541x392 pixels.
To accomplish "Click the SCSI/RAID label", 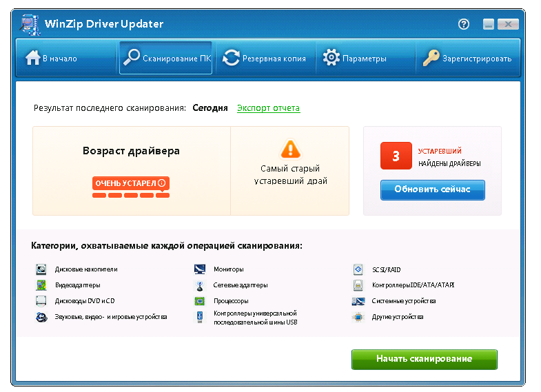I will pos(386,269).
